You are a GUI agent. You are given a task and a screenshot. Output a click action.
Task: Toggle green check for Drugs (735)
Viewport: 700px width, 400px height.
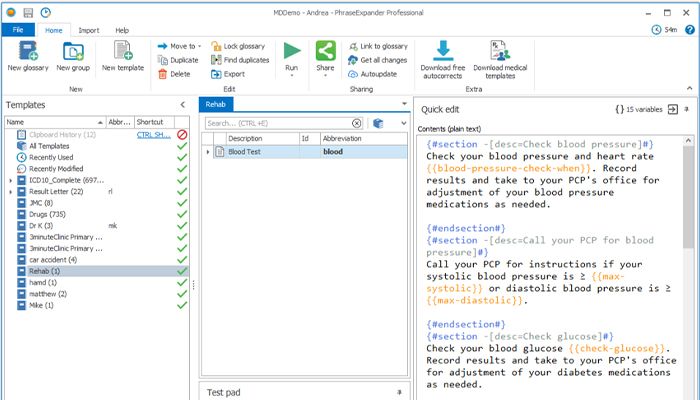click(x=182, y=214)
